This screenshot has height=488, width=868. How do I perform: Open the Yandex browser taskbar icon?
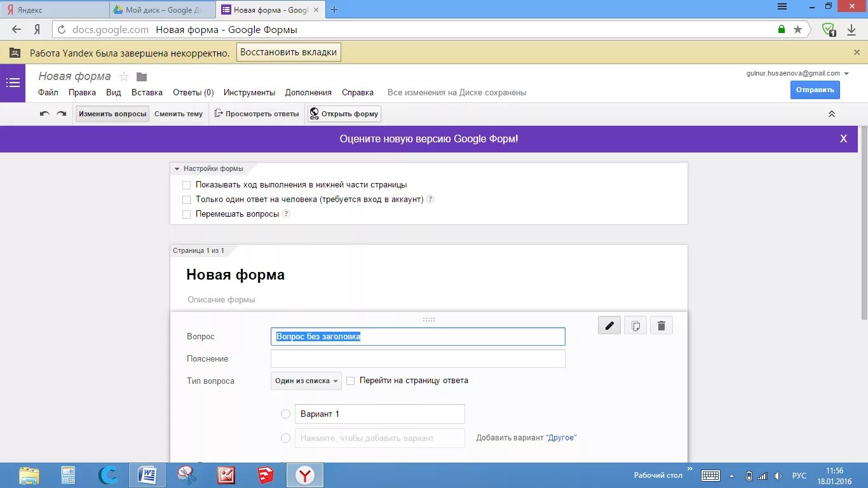click(306, 475)
